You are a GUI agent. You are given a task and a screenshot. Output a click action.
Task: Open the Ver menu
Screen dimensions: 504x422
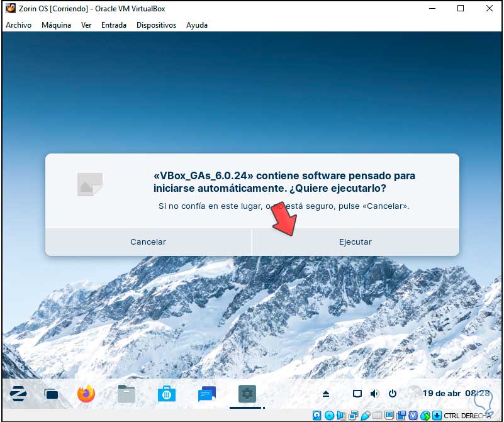click(x=86, y=25)
